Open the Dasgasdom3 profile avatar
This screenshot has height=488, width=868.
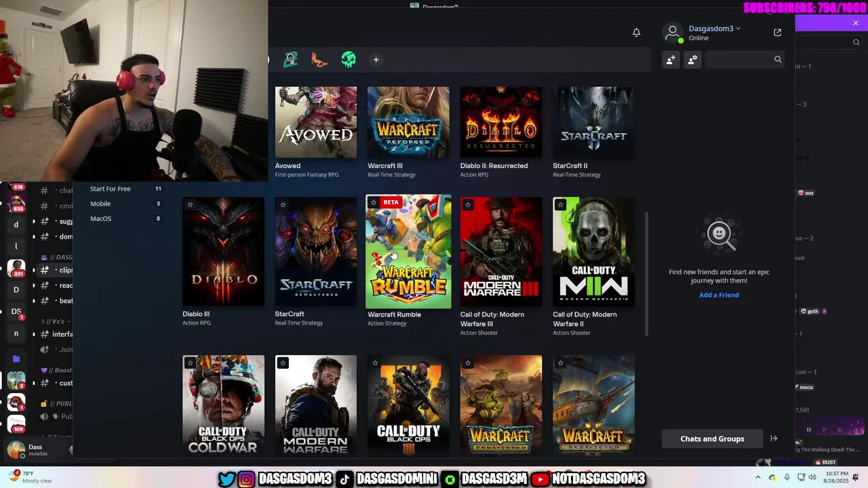tap(673, 33)
